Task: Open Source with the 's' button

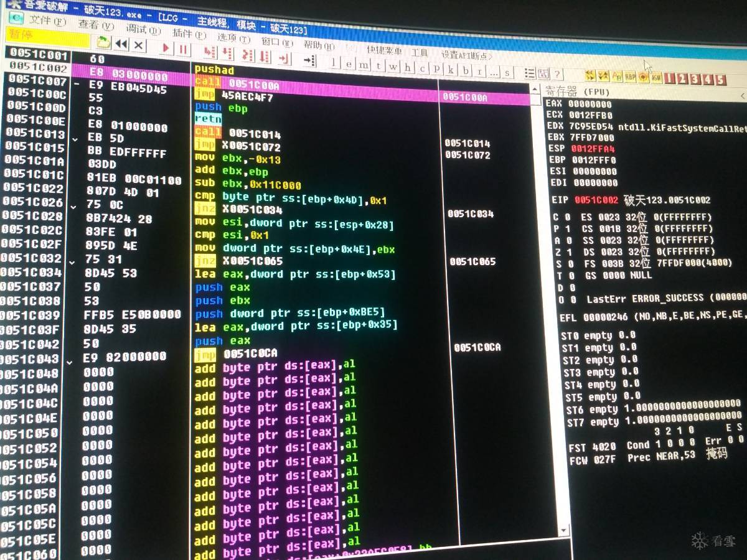Action: coord(507,73)
